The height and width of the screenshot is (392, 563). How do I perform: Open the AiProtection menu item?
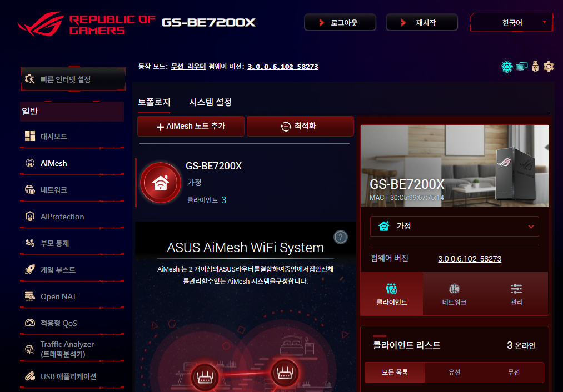pyautogui.click(x=72, y=216)
